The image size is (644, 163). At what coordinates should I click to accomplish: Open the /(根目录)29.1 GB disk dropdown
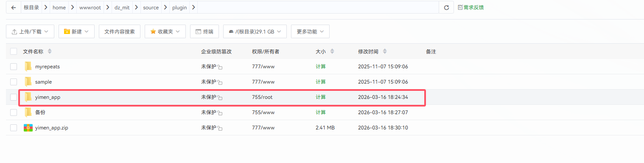[x=255, y=31]
